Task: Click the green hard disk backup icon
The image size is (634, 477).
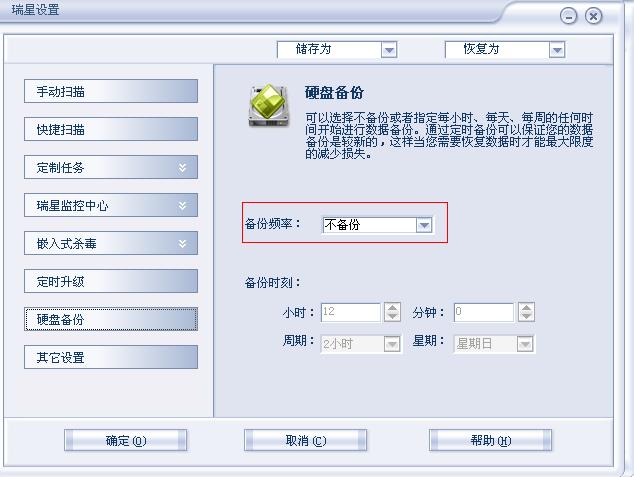Action: [x=269, y=106]
